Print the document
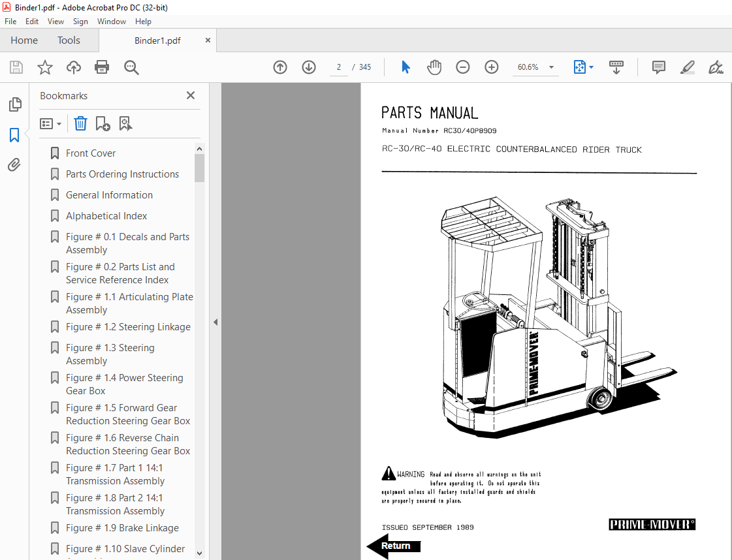This screenshot has width=732, height=560. [x=102, y=67]
